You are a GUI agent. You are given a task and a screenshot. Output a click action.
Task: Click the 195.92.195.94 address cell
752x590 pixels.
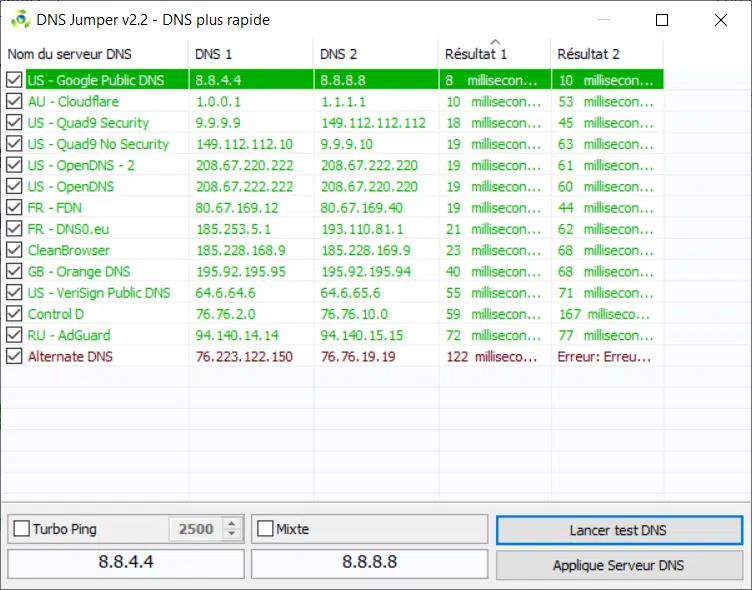(x=366, y=271)
